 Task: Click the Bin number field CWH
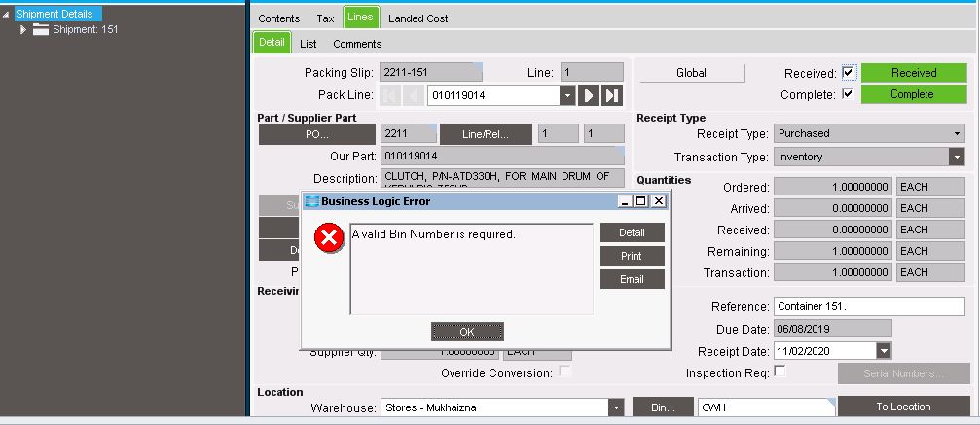[x=766, y=407]
